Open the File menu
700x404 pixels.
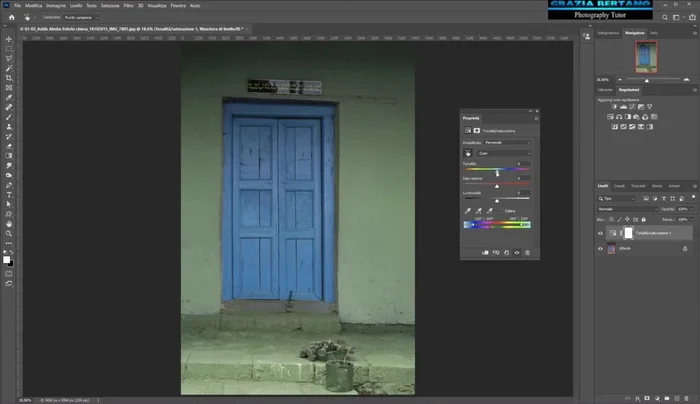coord(17,6)
